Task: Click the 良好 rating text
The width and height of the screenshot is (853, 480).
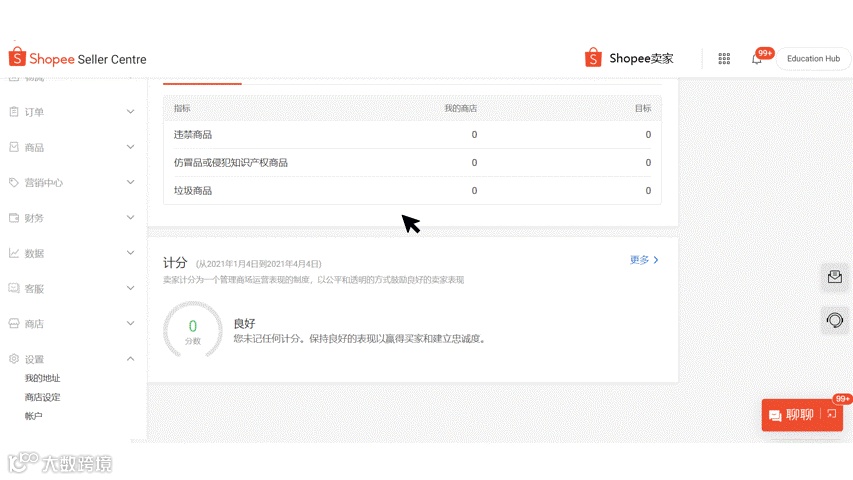Action: tap(244, 324)
